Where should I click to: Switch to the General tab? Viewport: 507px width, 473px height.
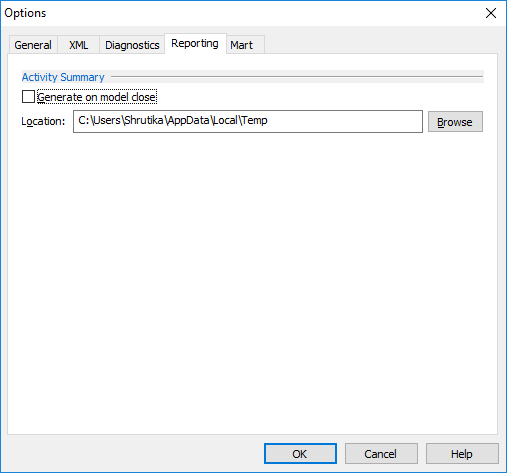(33, 45)
